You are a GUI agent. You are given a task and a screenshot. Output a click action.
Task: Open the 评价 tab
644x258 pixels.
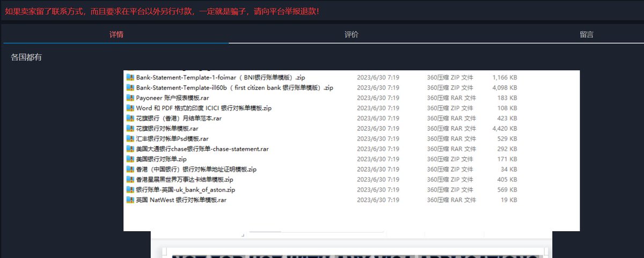click(x=352, y=34)
